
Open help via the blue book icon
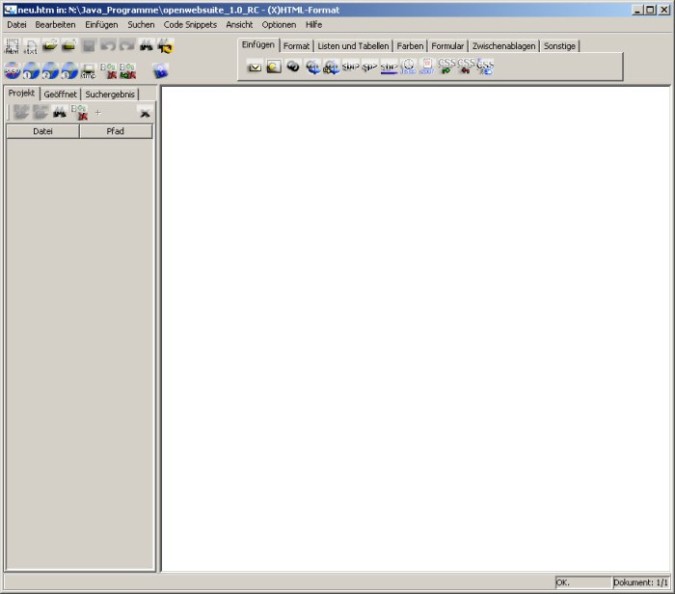click(160, 71)
